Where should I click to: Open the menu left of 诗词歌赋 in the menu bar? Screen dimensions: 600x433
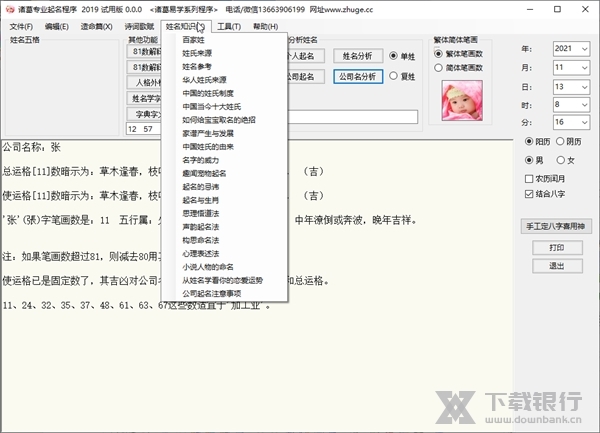[x=96, y=26]
